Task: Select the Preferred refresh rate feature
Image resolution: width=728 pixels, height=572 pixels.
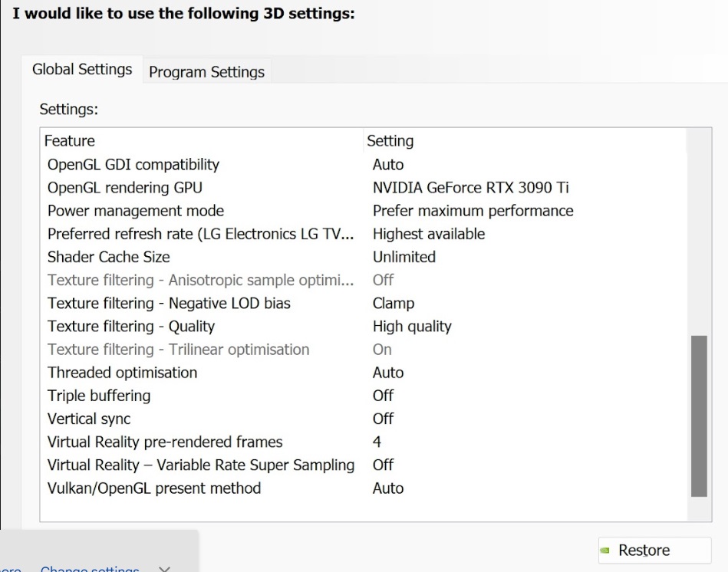Action: [200, 234]
